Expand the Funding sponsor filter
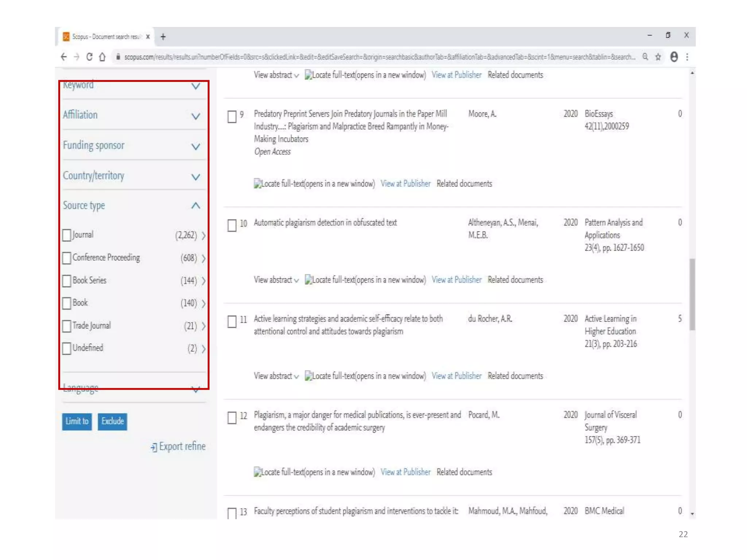Image resolution: width=747 pixels, height=560 pixels. pyautogui.click(x=196, y=147)
